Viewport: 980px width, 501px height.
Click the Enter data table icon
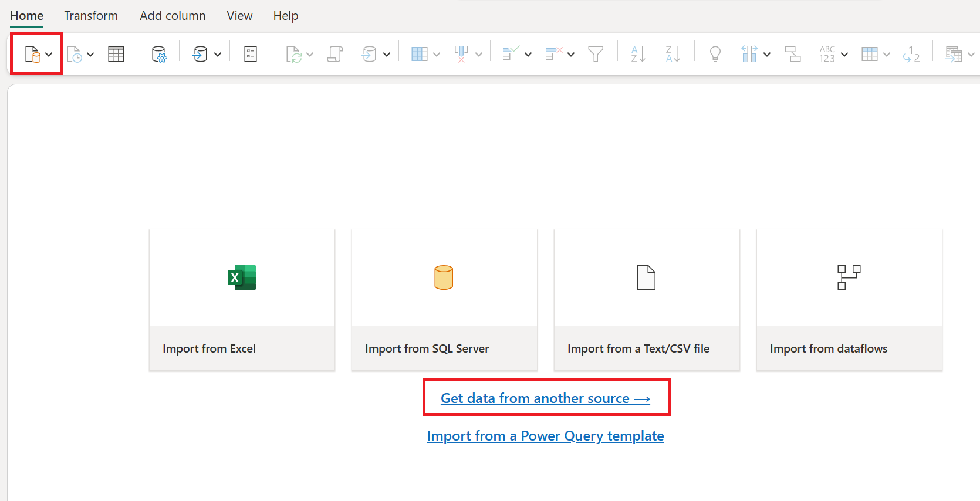pos(116,55)
